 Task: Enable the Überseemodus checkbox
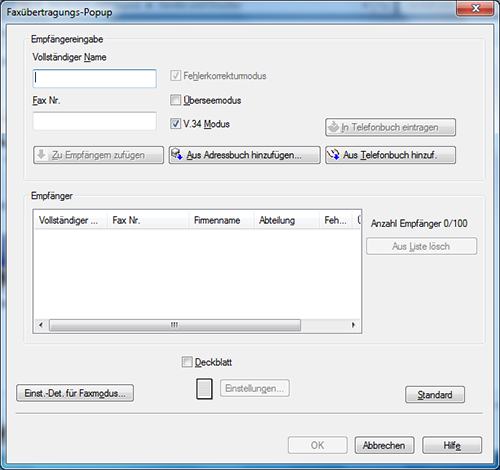click(x=175, y=100)
